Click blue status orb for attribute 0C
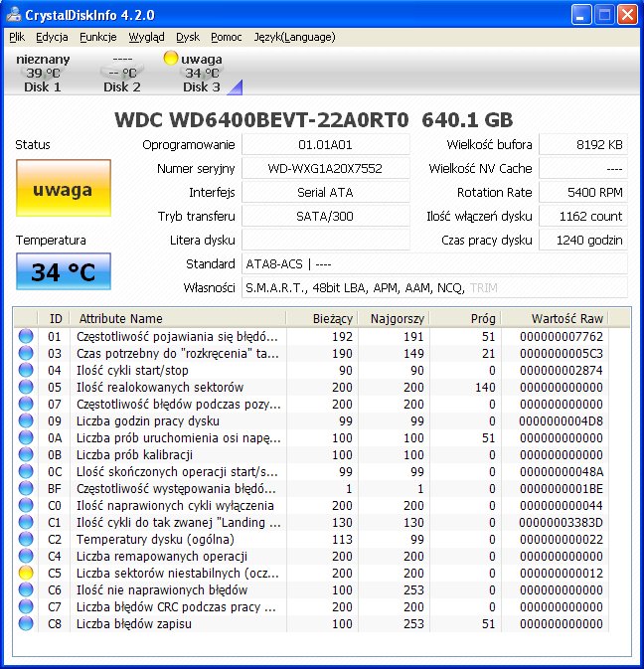Screen dimensions: 644x669 pos(26,471)
